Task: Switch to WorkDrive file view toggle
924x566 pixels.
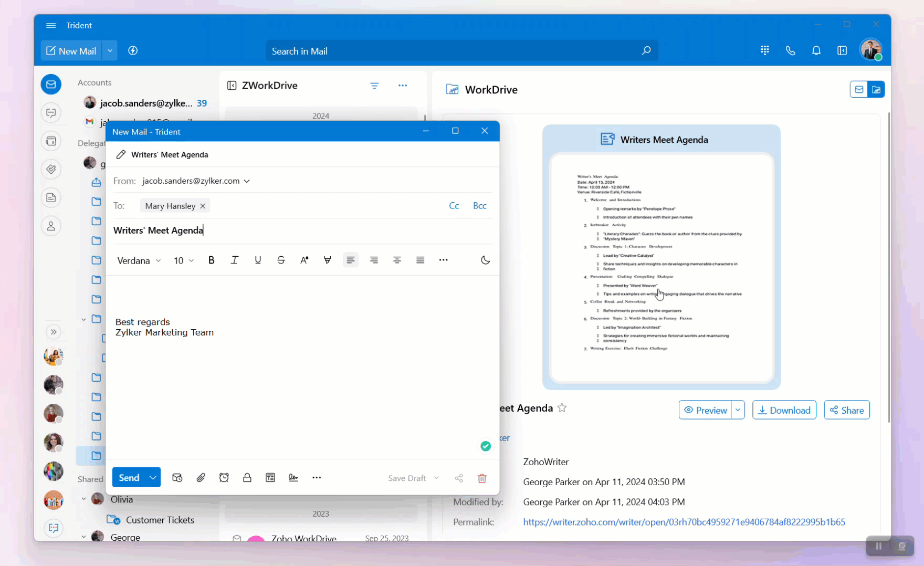Action: click(x=876, y=90)
